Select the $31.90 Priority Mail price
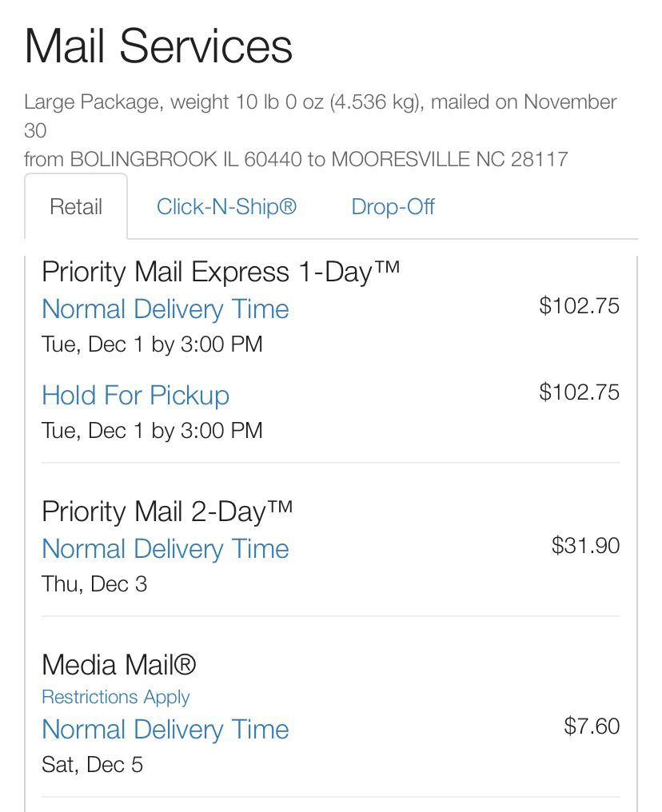 tap(585, 545)
